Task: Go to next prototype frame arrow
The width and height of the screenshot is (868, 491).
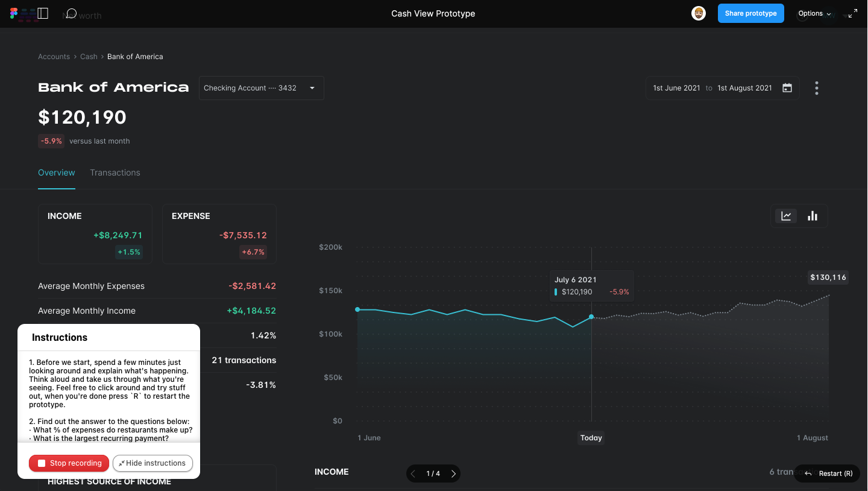Action: point(453,474)
